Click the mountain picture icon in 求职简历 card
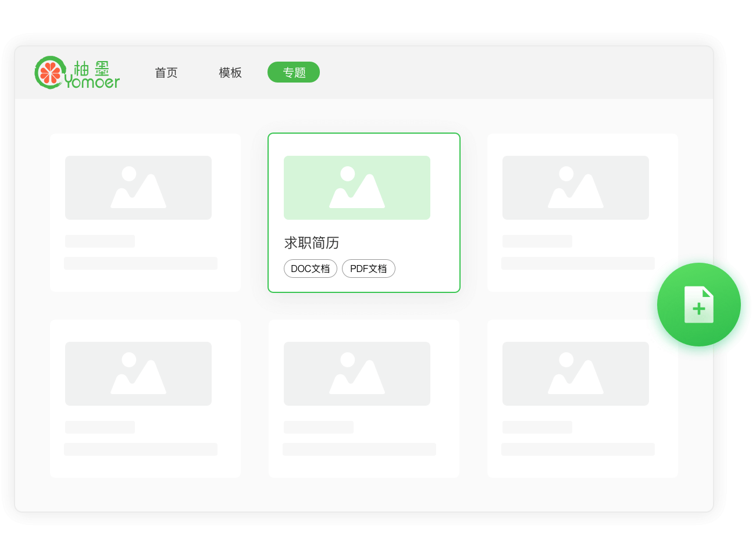 click(x=356, y=188)
